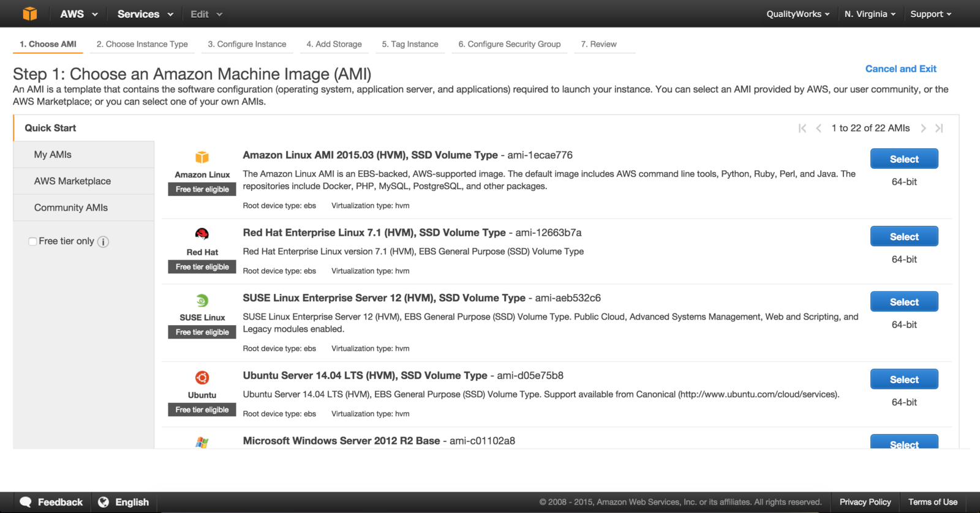Click Red Hat Free tier eligible badge

[202, 267]
